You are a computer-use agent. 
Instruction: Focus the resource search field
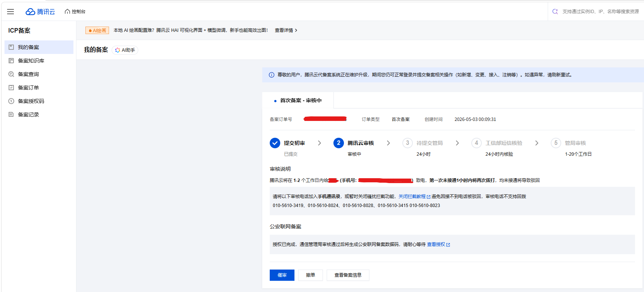600,12
